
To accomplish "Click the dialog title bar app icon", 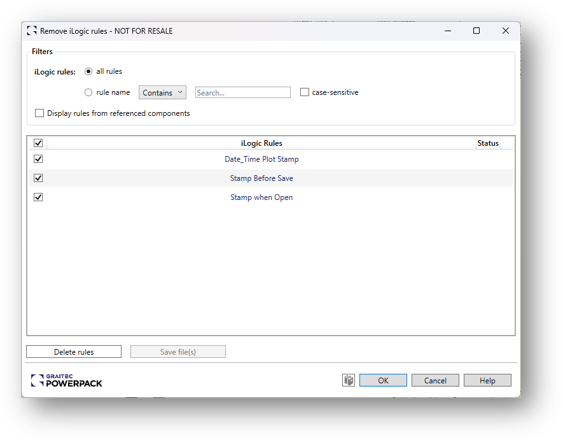I will (32, 31).
